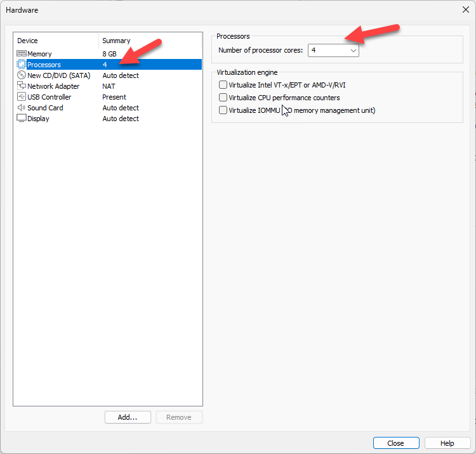Toggle Virtualize CPU performance counters checkbox

(x=223, y=98)
